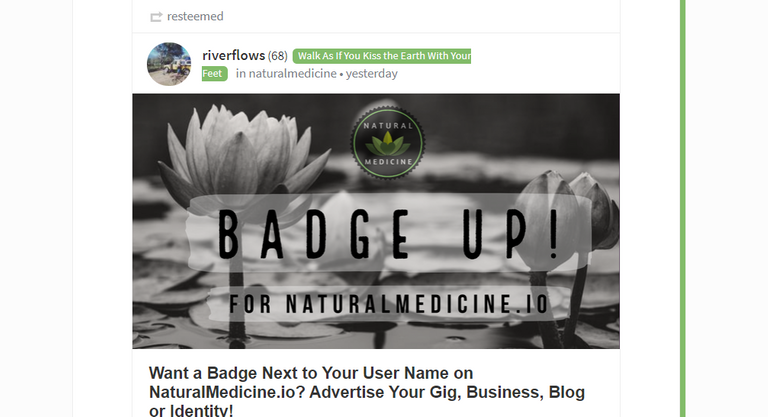Click the resteemed arrow icon
The height and width of the screenshot is (417, 768).
tap(156, 17)
